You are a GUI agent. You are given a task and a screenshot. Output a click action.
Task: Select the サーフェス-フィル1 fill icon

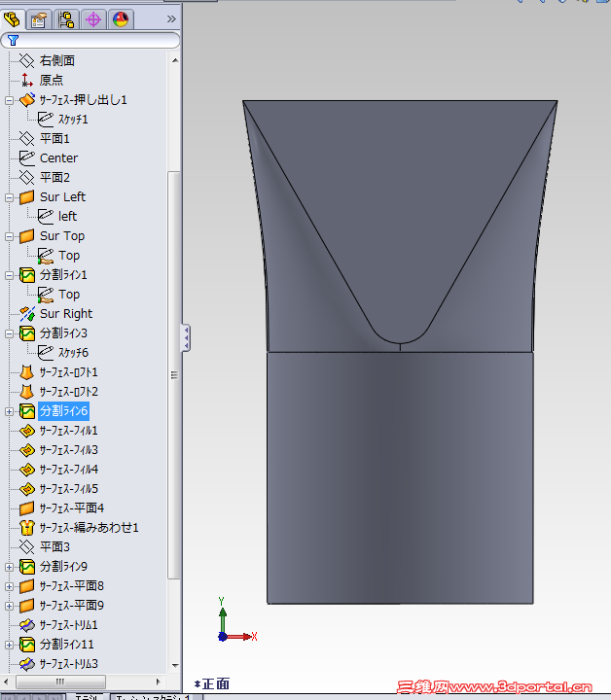click(x=27, y=431)
